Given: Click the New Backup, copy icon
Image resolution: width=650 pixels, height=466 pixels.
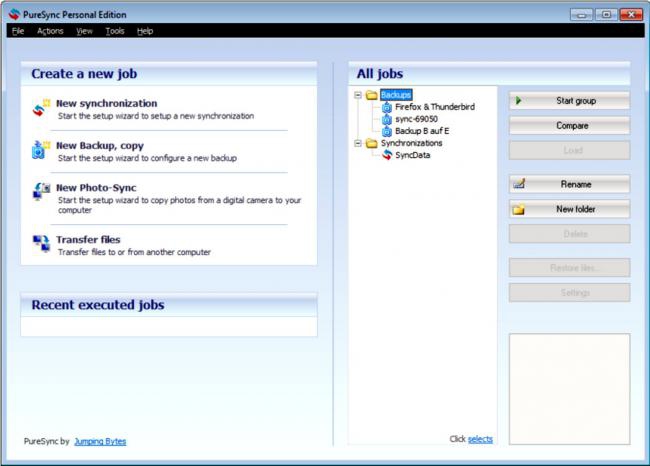Looking at the screenshot, I should point(41,150).
